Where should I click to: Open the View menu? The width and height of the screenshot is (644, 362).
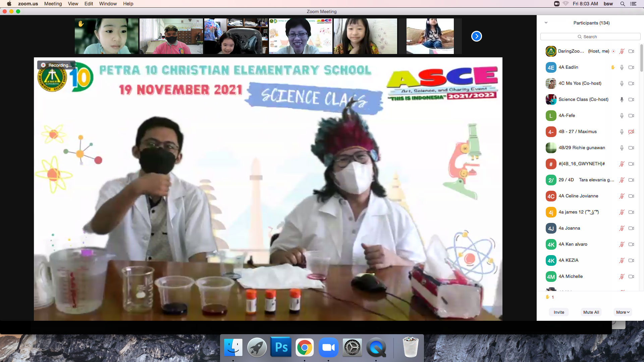click(73, 4)
